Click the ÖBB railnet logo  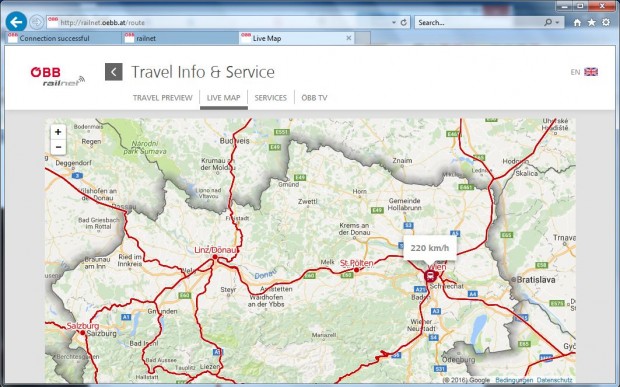click(x=57, y=76)
